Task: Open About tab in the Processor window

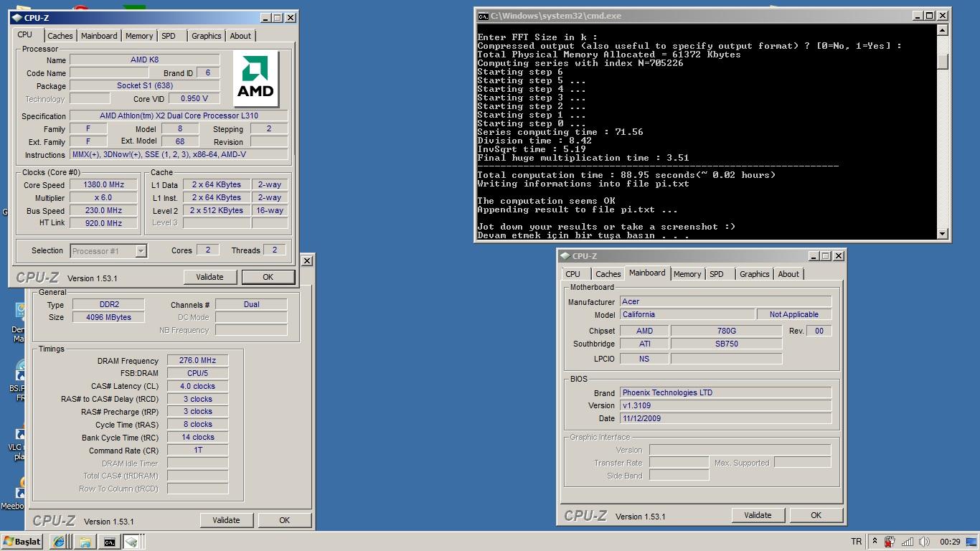Action: [x=240, y=36]
